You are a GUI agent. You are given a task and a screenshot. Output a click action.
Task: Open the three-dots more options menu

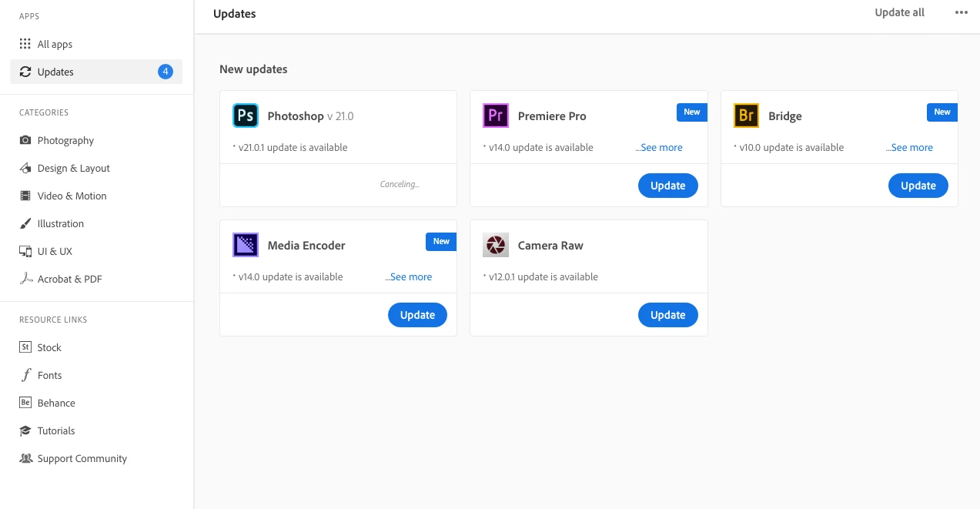(961, 12)
